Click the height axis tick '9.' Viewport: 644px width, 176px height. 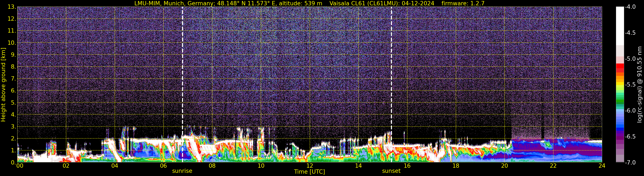click(x=13, y=55)
